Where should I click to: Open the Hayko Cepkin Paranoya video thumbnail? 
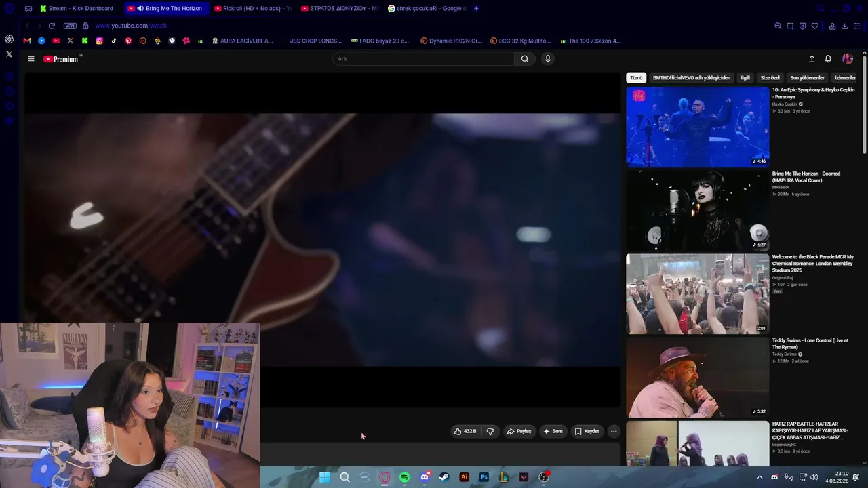pyautogui.click(x=698, y=127)
